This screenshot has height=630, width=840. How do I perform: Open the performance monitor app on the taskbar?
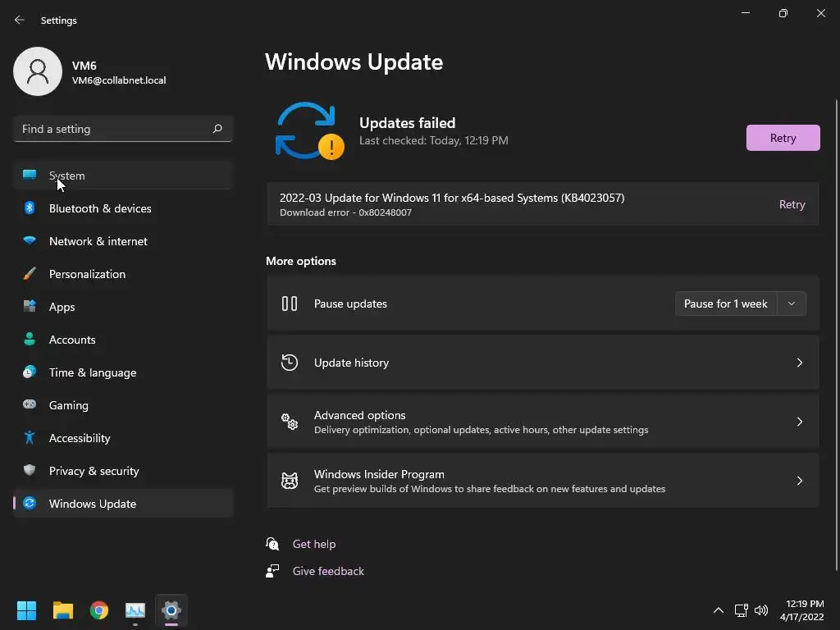(x=135, y=610)
